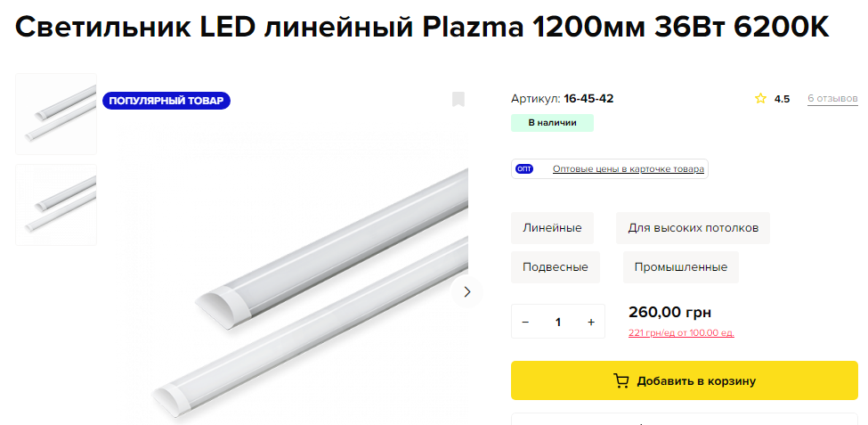Open the Оптовые цены в карточке товара link
Viewport: 868px width, 425px height.
[629, 169]
